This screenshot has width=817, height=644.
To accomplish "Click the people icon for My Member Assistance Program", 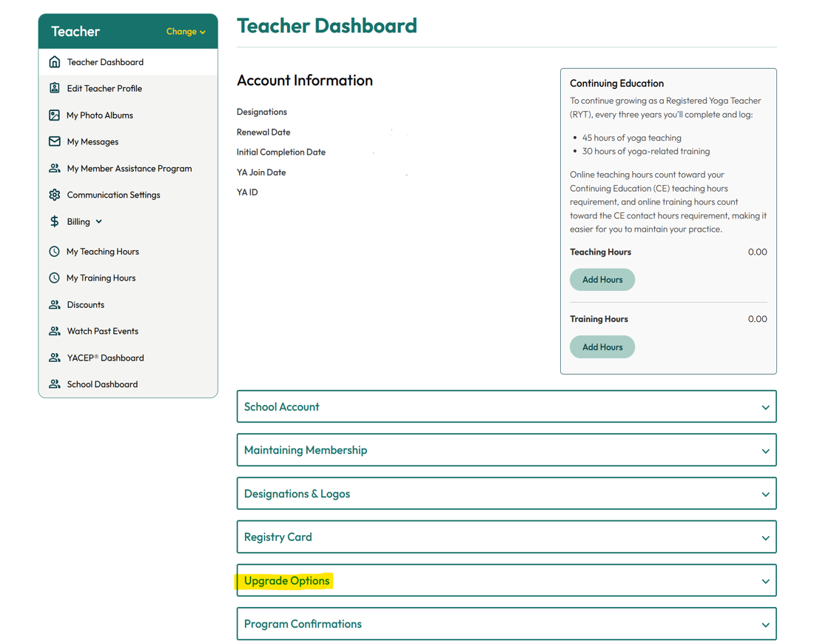I will click(x=54, y=168).
